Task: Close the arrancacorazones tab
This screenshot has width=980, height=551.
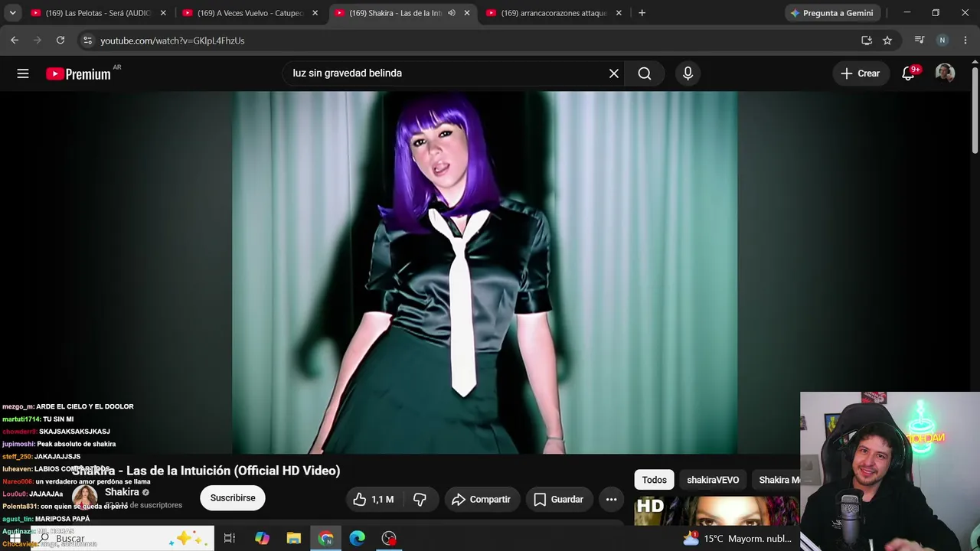Action: (619, 13)
